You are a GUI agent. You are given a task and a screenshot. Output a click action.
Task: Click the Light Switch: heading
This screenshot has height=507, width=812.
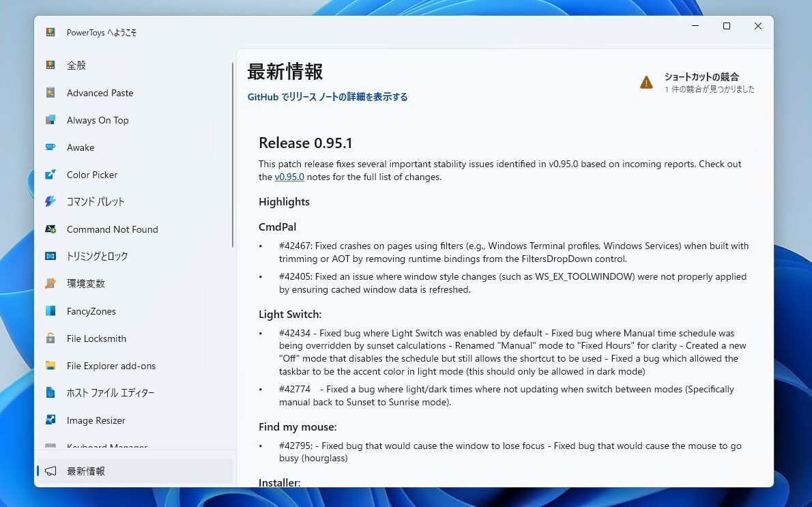290,315
